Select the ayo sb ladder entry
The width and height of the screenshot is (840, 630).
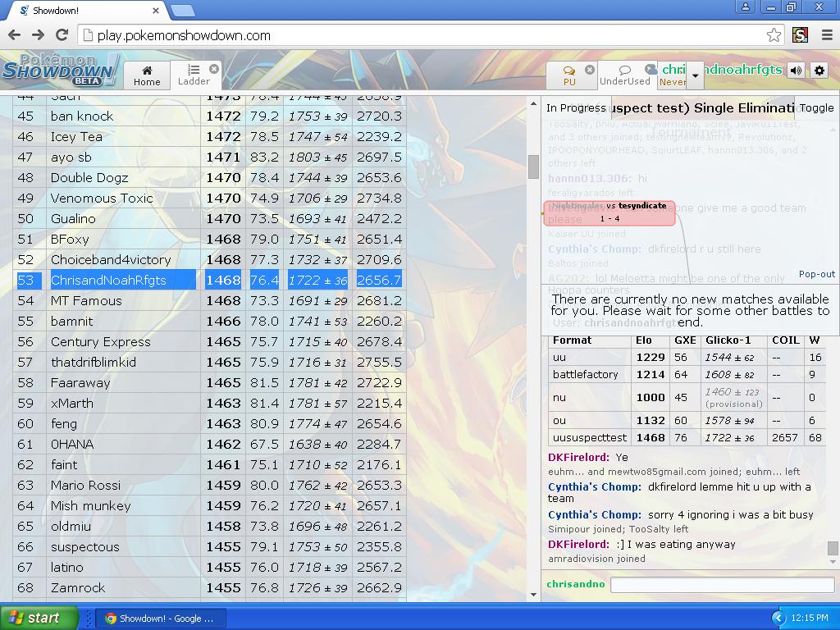pos(209,157)
